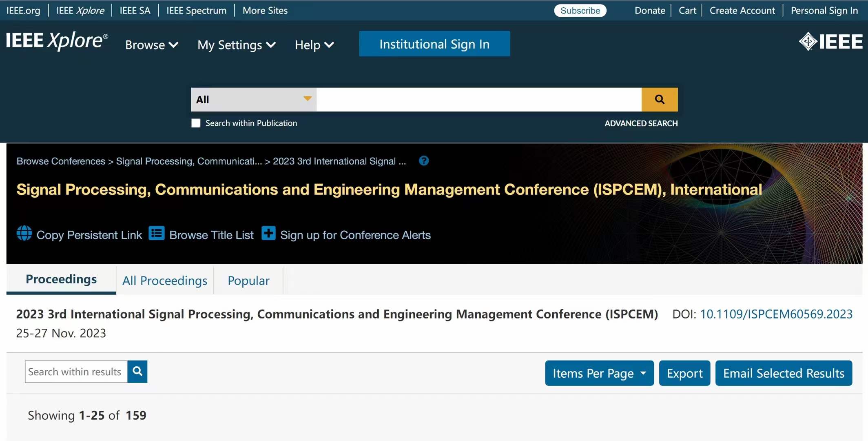
Task: Open the Cart link
Action: pyautogui.click(x=687, y=11)
